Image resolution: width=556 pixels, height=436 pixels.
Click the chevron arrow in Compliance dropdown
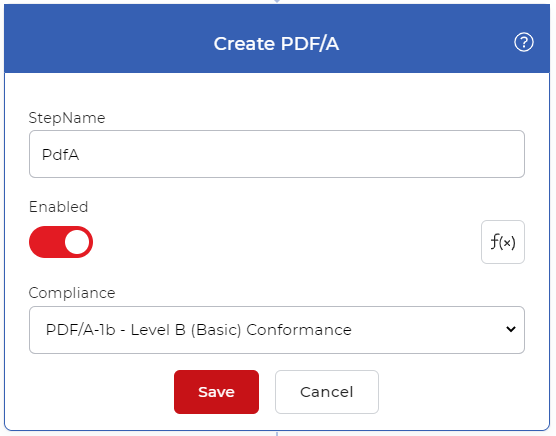(x=511, y=329)
